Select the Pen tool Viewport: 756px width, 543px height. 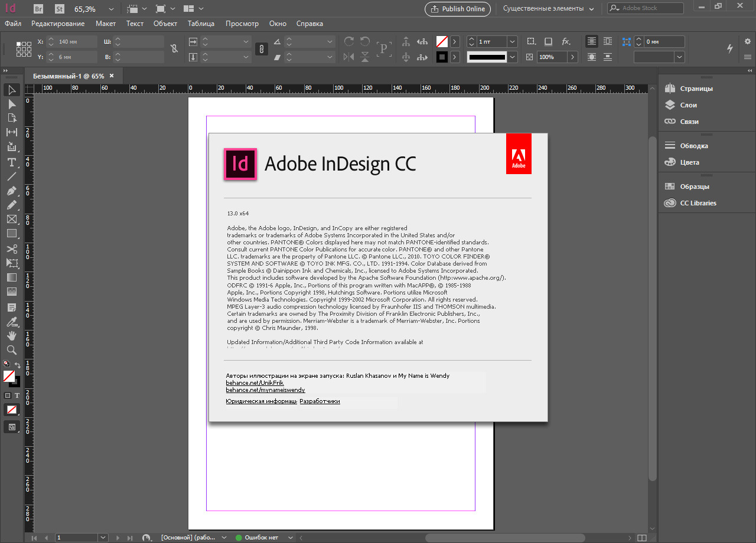(12, 191)
